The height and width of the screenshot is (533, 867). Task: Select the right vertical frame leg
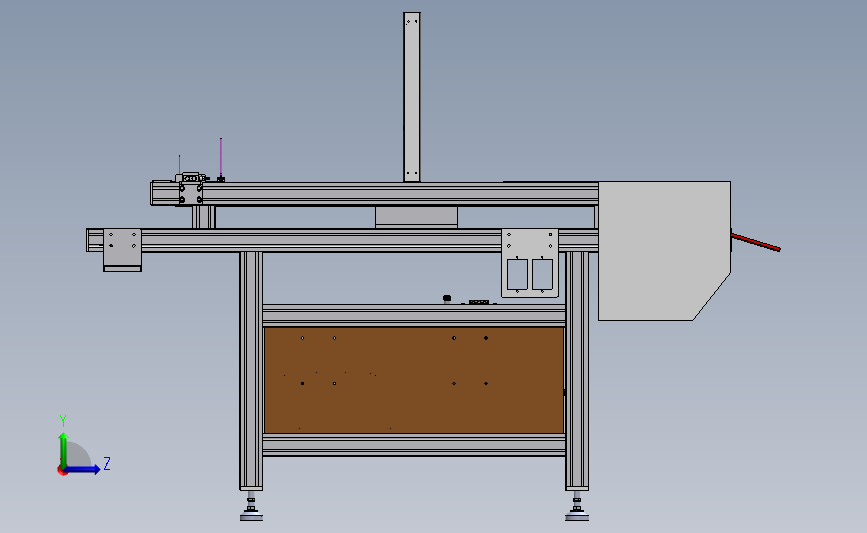click(x=577, y=370)
